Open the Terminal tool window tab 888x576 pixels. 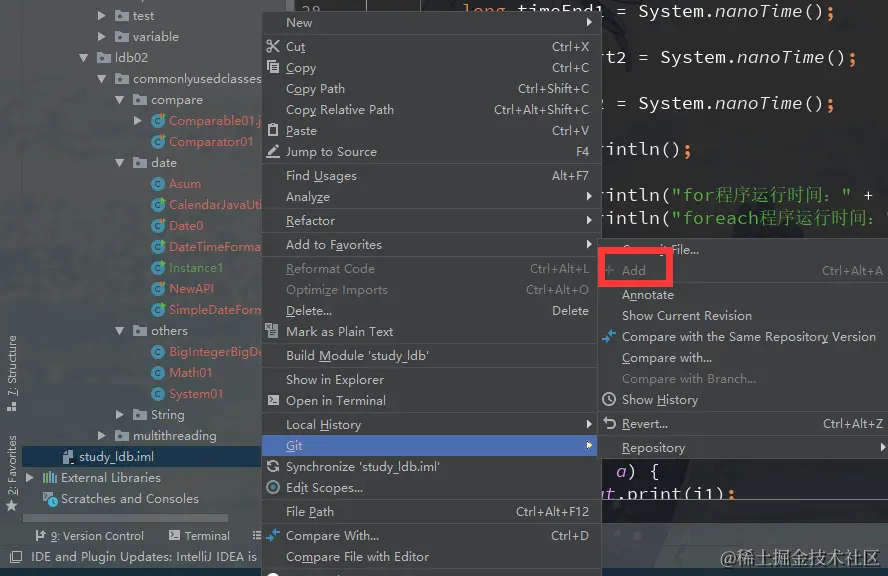pos(199,535)
